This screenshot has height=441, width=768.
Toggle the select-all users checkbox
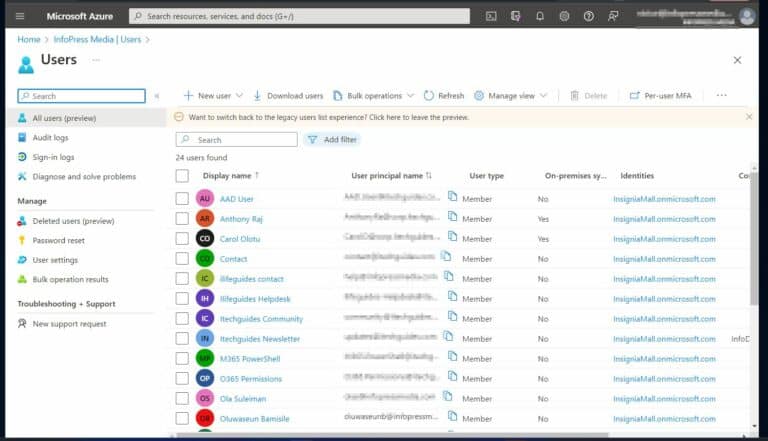[182, 175]
